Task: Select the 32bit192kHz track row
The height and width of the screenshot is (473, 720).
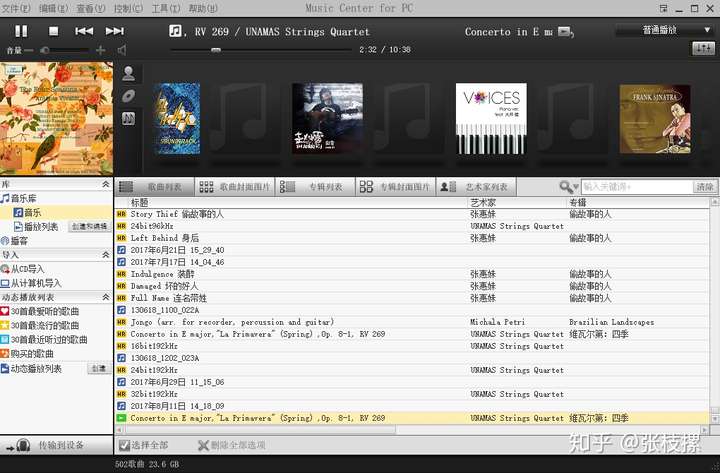Action: (x=411, y=394)
